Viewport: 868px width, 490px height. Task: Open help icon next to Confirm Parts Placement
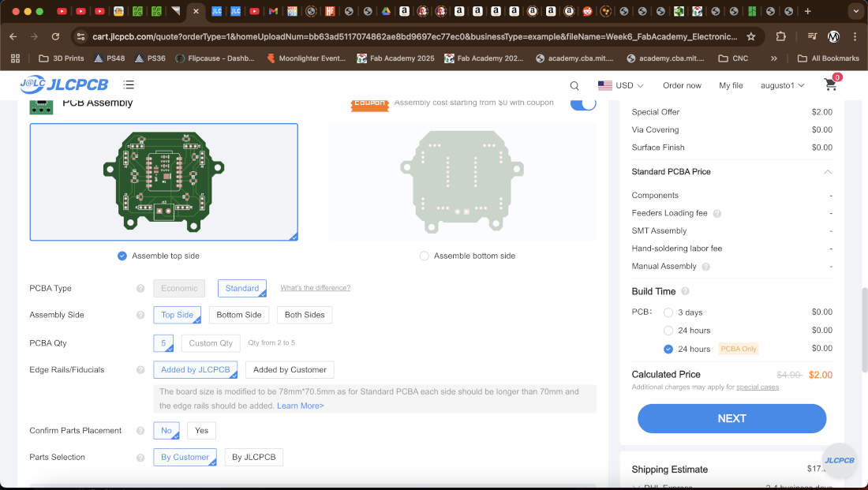(x=140, y=431)
